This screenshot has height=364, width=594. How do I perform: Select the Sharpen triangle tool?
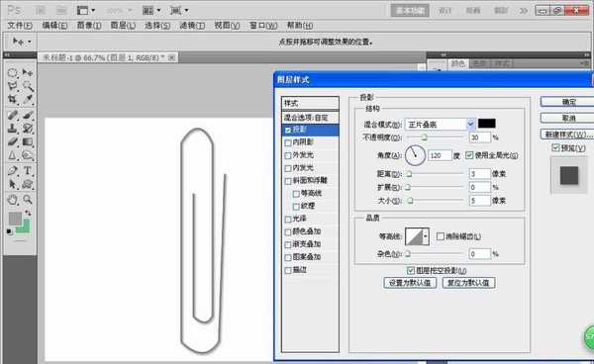13,155
